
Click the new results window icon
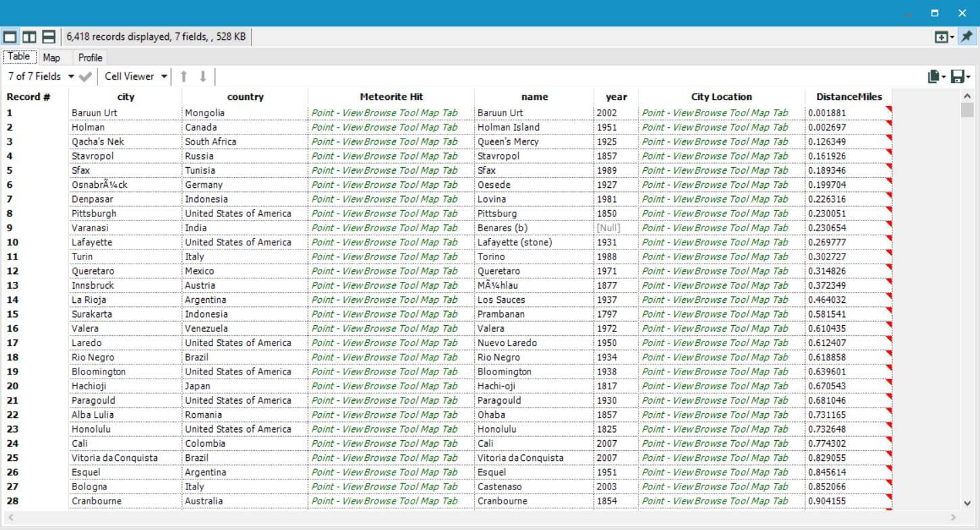coord(941,37)
